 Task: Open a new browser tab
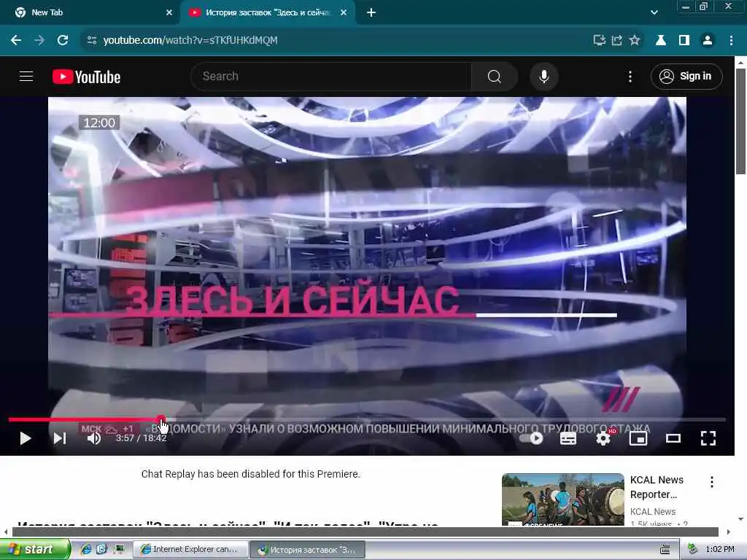coord(371,12)
